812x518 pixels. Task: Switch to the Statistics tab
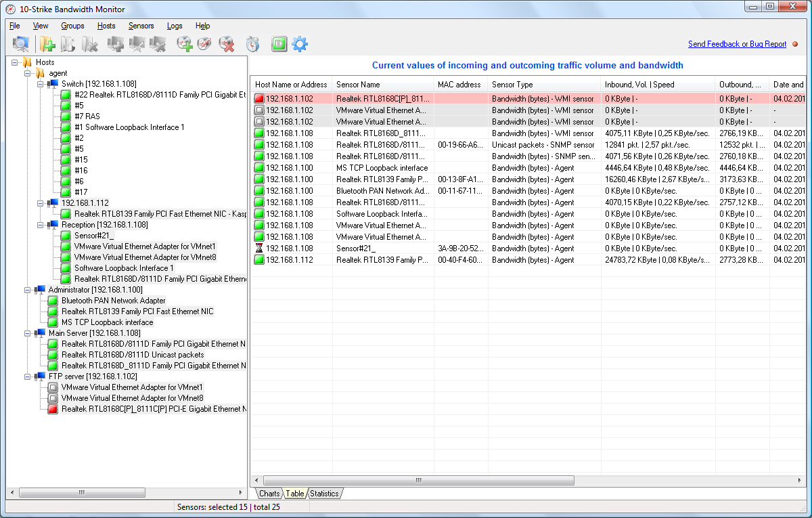tap(324, 494)
